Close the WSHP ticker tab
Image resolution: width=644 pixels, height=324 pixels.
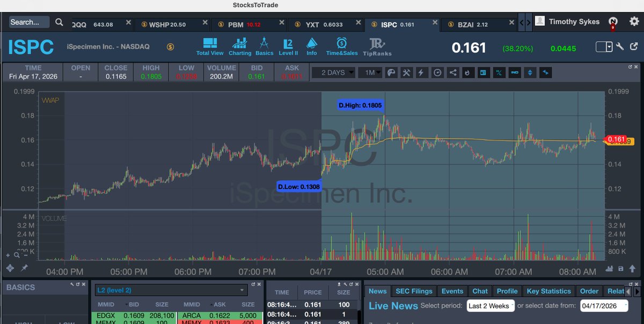[205, 23]
